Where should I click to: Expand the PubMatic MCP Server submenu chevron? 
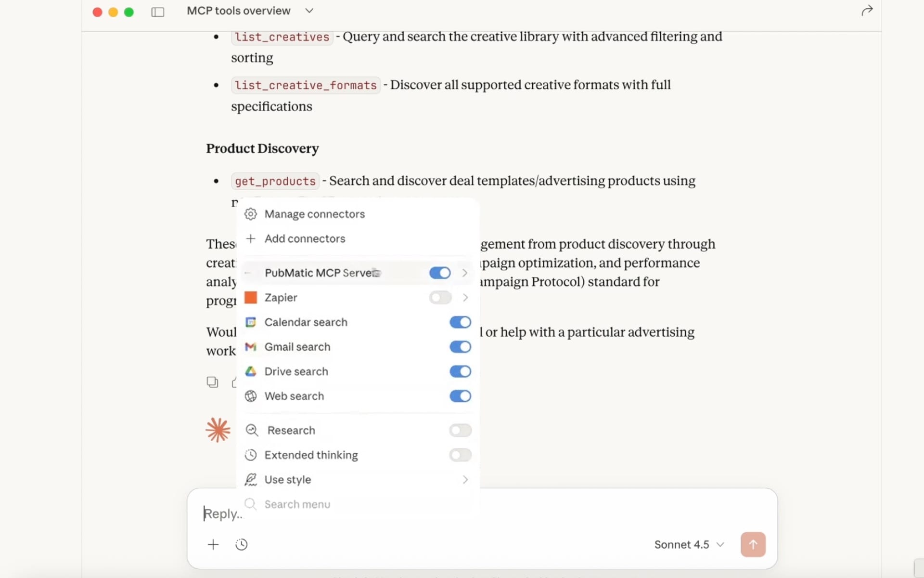point(464,273)
